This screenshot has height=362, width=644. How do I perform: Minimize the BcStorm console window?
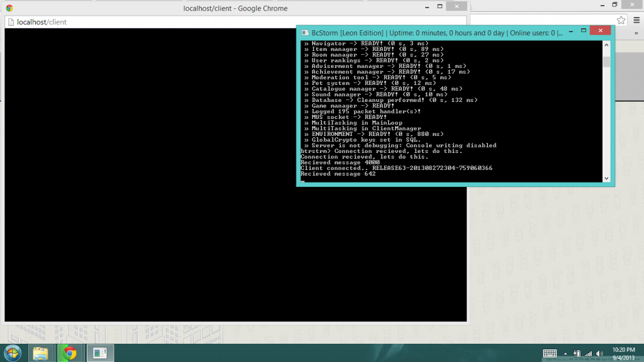tap(569, 31)
